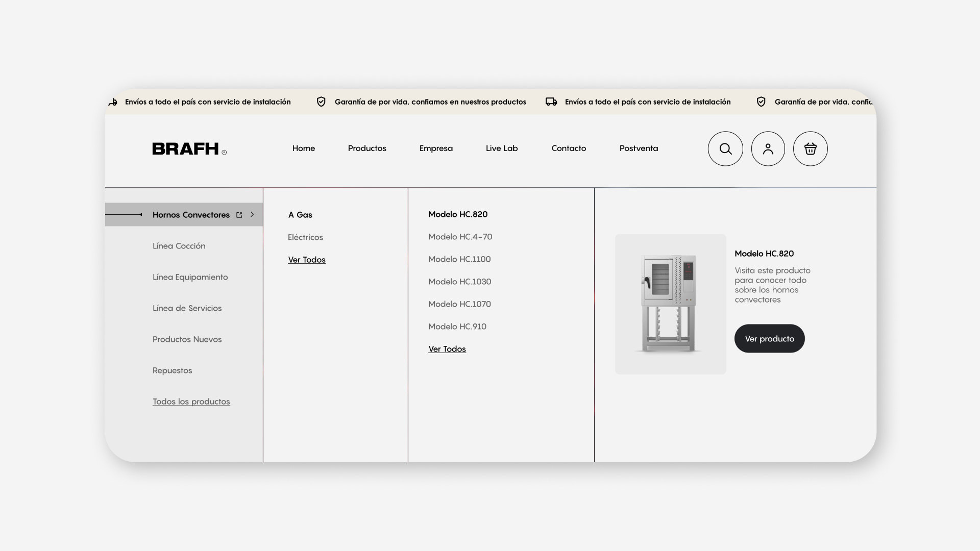
Task: Choose the Eléctricos subcategory
Action: (305, 237)
